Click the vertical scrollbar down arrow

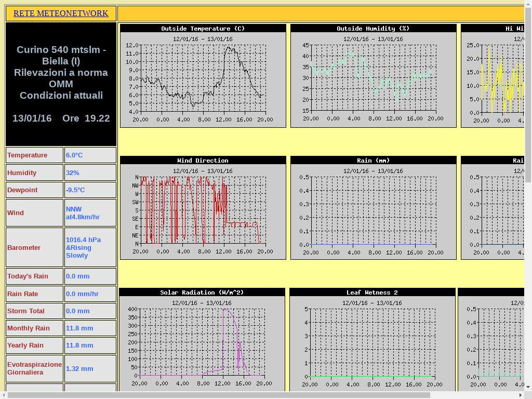pyautogui.click(x=528, y=387)
